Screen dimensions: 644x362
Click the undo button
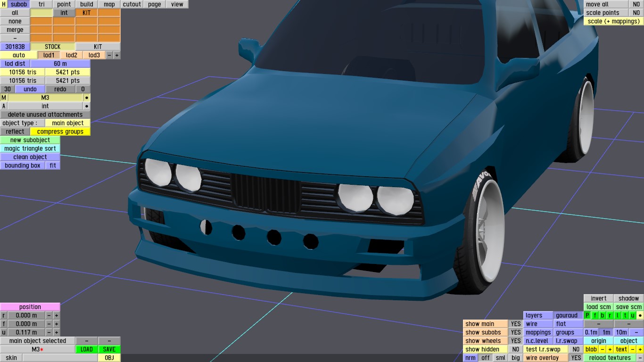click(x=30, y=89)
